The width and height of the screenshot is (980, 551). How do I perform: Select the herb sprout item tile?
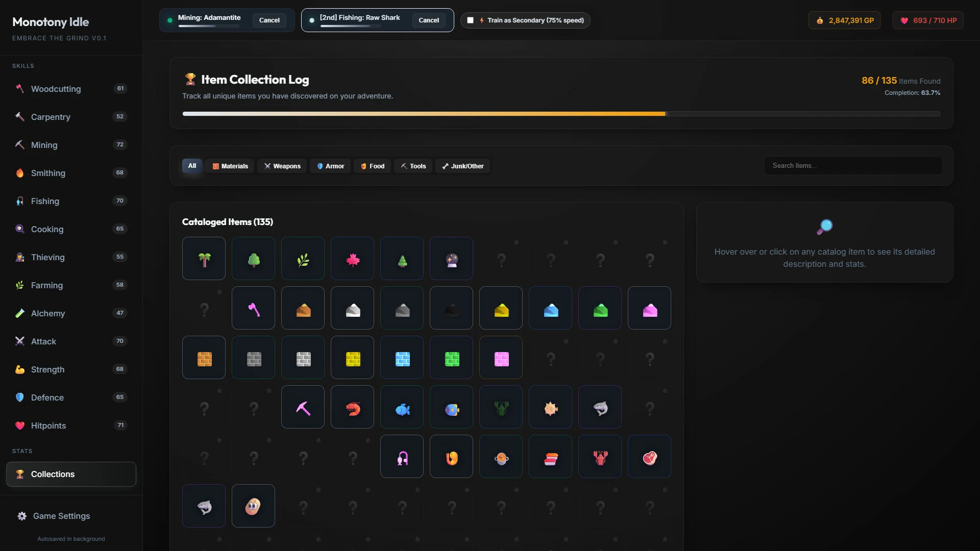(303, 258)
